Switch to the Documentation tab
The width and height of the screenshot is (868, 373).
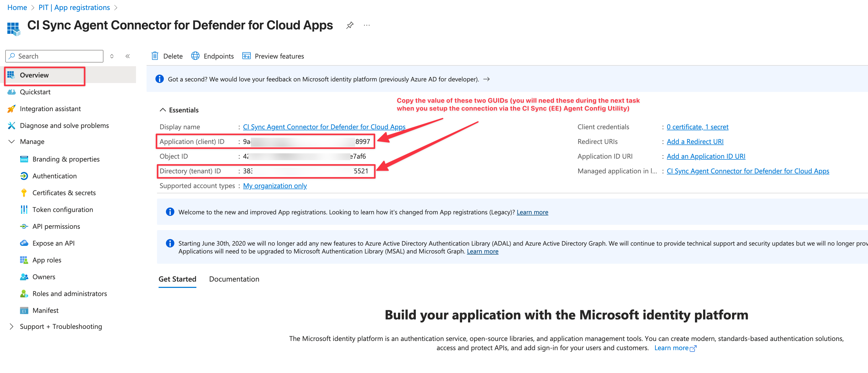[234, 279]
